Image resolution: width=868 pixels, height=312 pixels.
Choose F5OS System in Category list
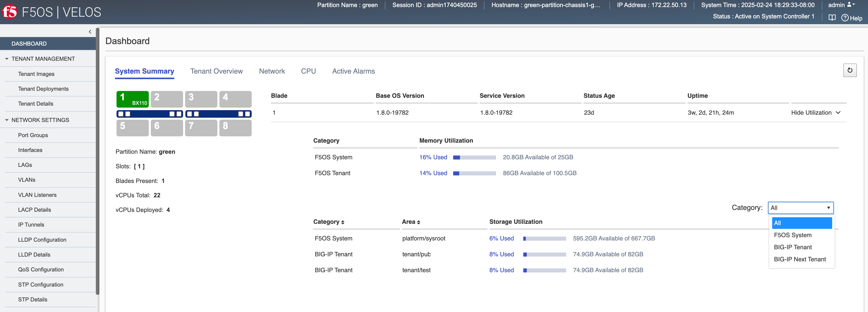[802, 235]
